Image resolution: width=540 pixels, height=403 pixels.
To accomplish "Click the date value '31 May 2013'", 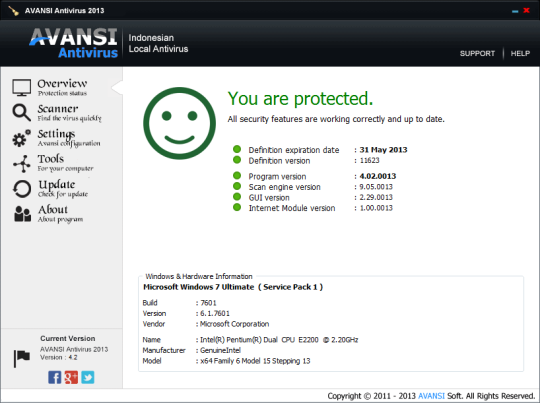I will tap(383, 150).
